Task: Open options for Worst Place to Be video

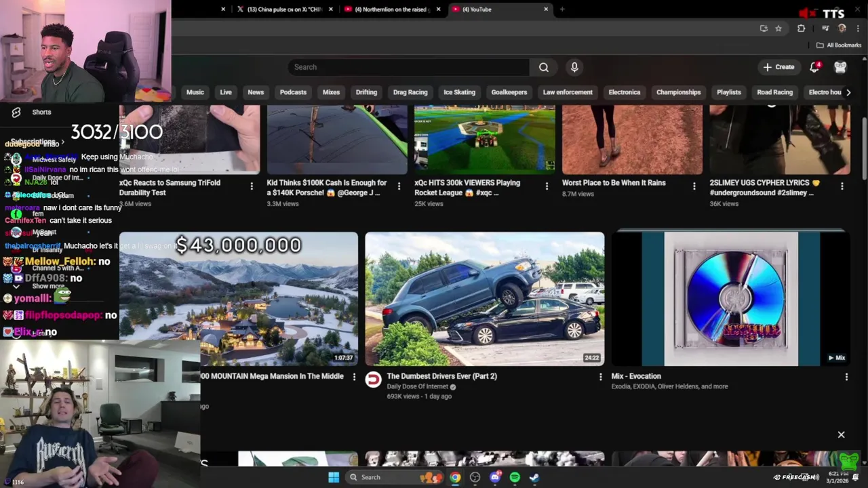Action: pyautogui.click(x=694, y=186)
